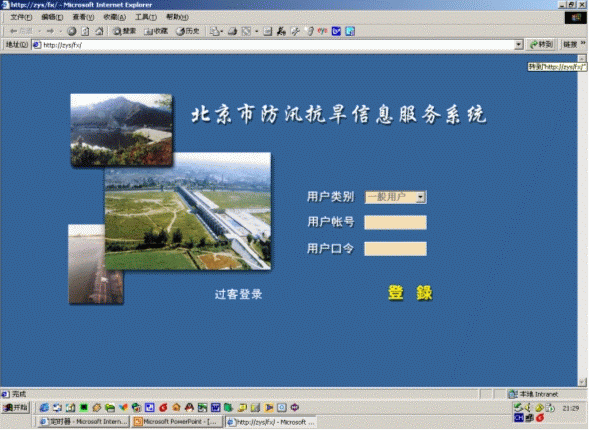
Task: Open the History (历史) toolbar button
Action: pyautogui.click(x=188, y=31)
